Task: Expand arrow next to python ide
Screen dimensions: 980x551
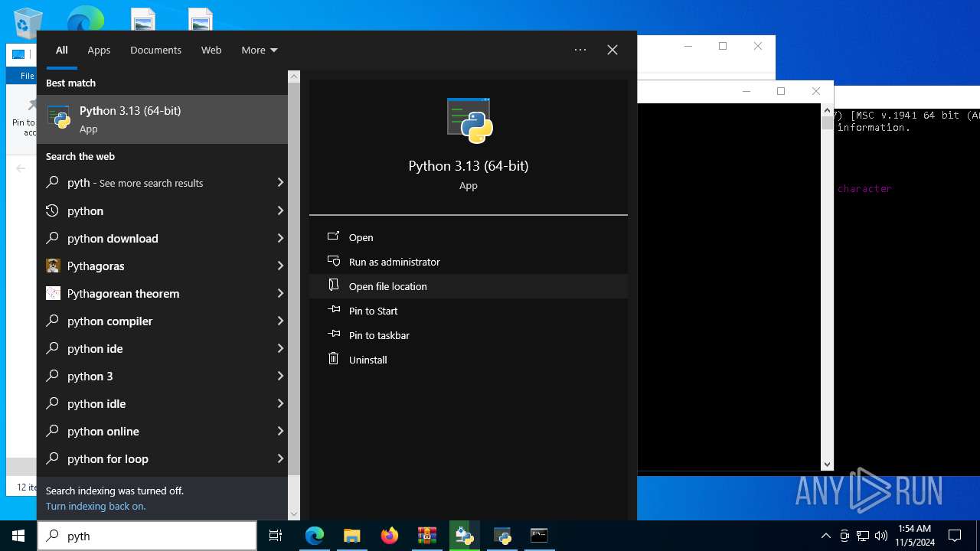Action: 280,348
